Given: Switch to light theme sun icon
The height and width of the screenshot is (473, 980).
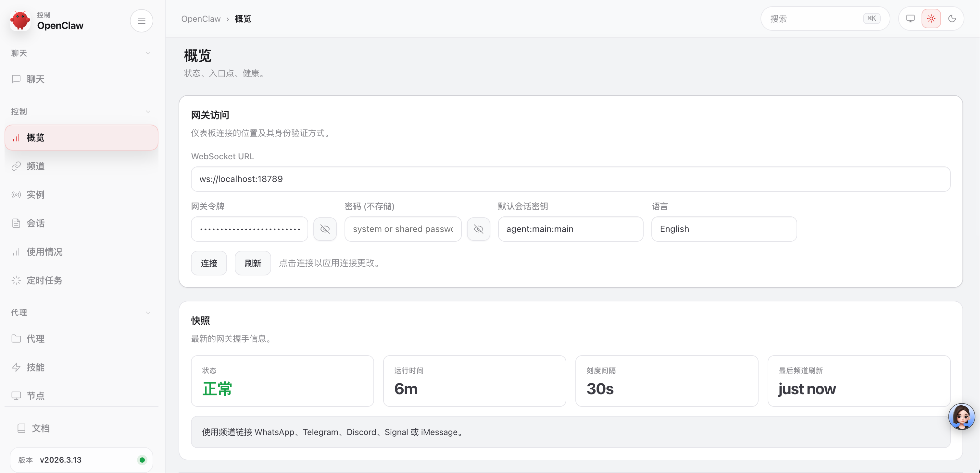Looking at the screenshot, I should [x=931, y=18].
